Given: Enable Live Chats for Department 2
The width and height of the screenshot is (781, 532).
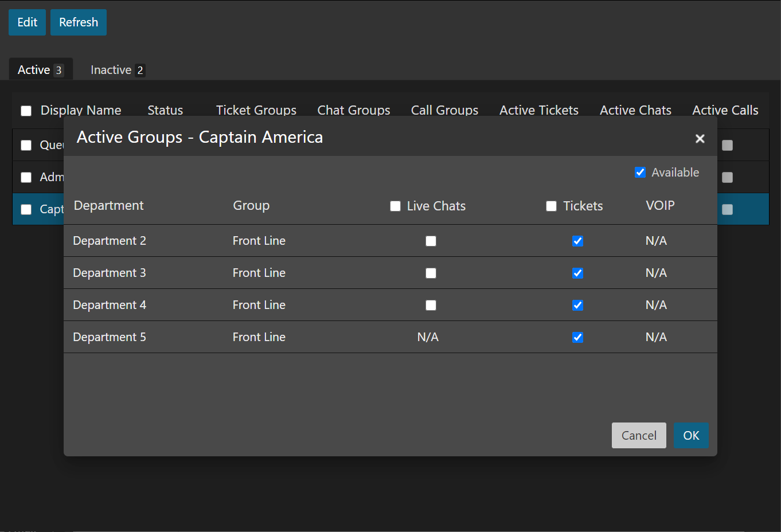Looking at the screenshot, I should (x=431, y=241).
